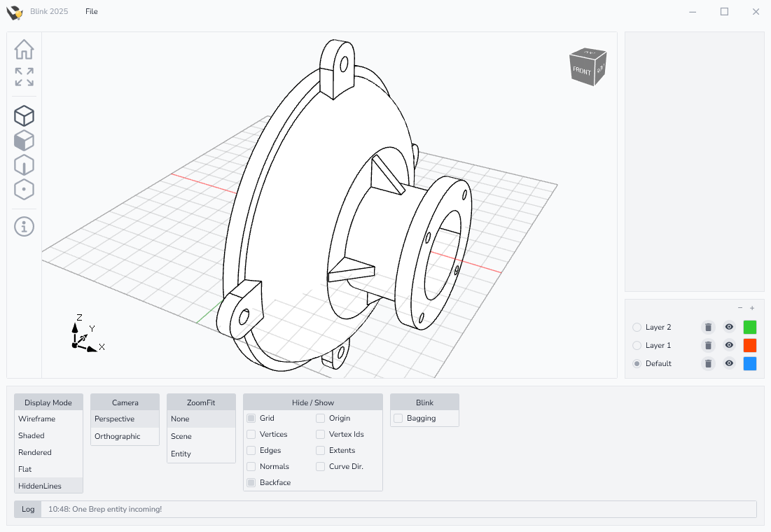The height and width of the screenshot is (532, 771).
Task: Click the hexagon with center dot icon
Action: tap(24, 190)
